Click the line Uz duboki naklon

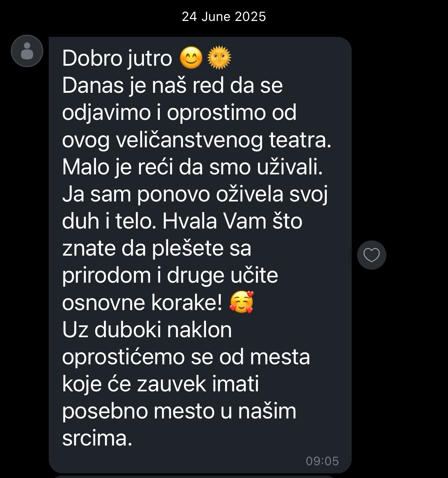click(x=147, y=330)
